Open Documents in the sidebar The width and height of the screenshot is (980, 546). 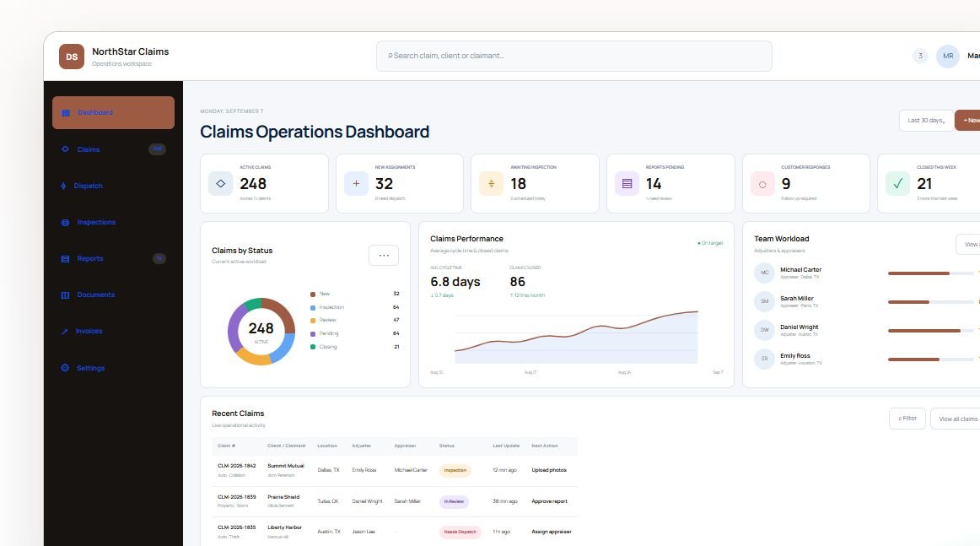113,295
